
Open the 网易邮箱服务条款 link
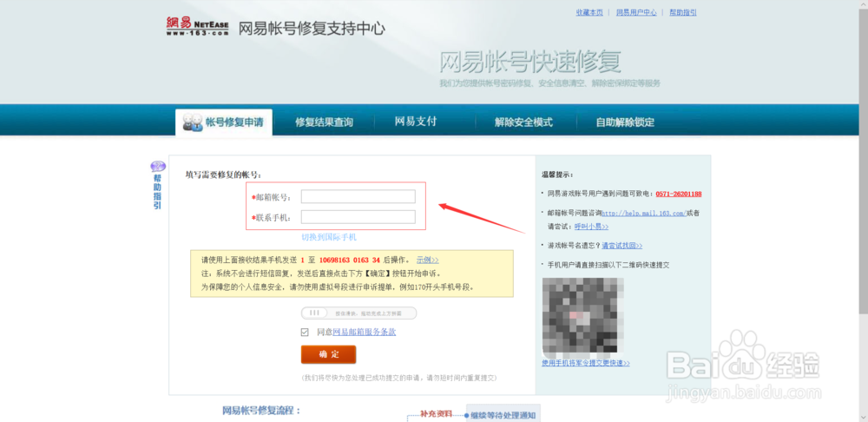365,333
